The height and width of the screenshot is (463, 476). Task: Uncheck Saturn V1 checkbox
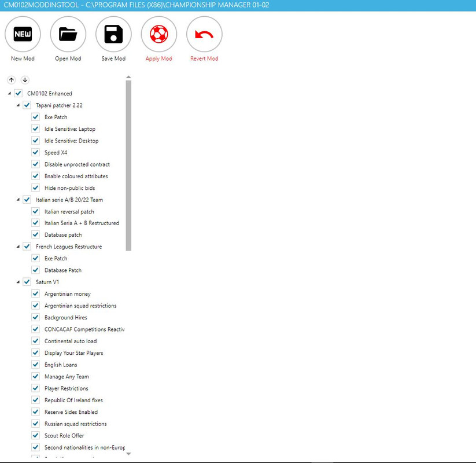click(x=27, y=282)
